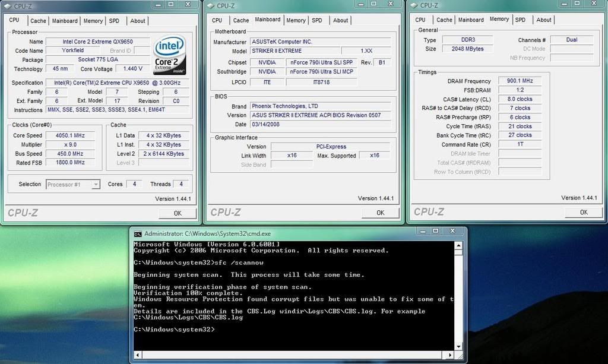608x364 pixels.
Task: Click the Rated FSB value 1800.0 MHz
Action: point(70,163)
